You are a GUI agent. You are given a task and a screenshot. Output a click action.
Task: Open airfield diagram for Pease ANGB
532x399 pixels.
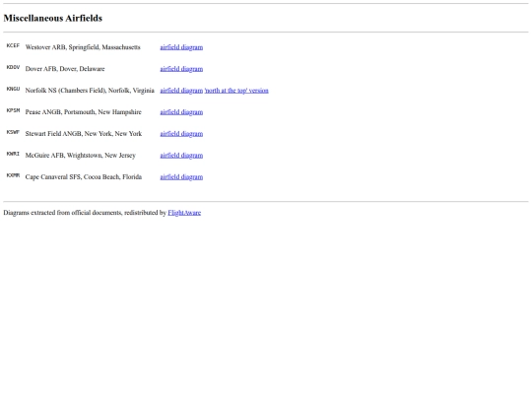(181, 112)
